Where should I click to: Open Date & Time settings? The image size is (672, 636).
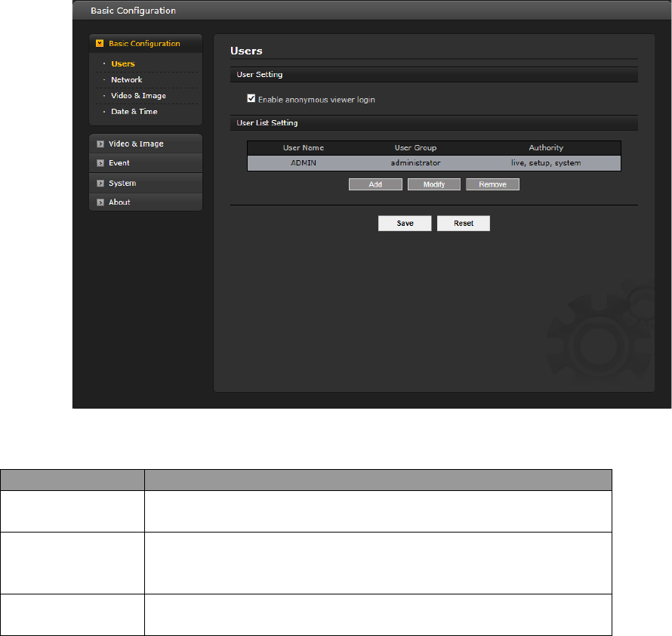coord(134,112)
